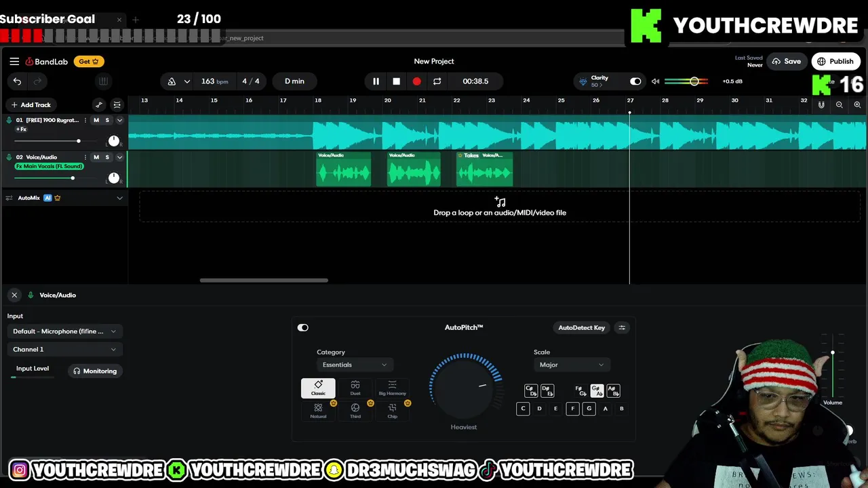Image resolution: width=868 pixels, height=488 pixels.
Task: Expand the metronome options dropdown arrow
Action: point(186,81)
